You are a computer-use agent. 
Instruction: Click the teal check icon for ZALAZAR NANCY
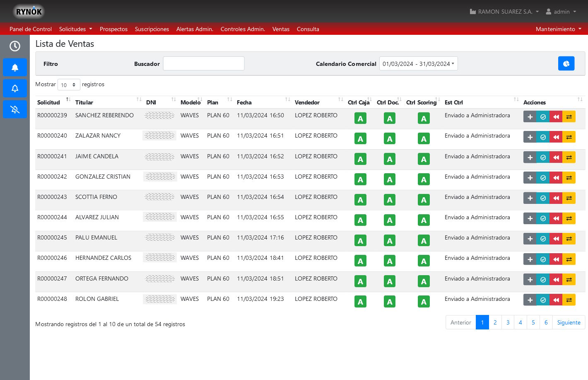pyautogui.click(x=543, y=137)
